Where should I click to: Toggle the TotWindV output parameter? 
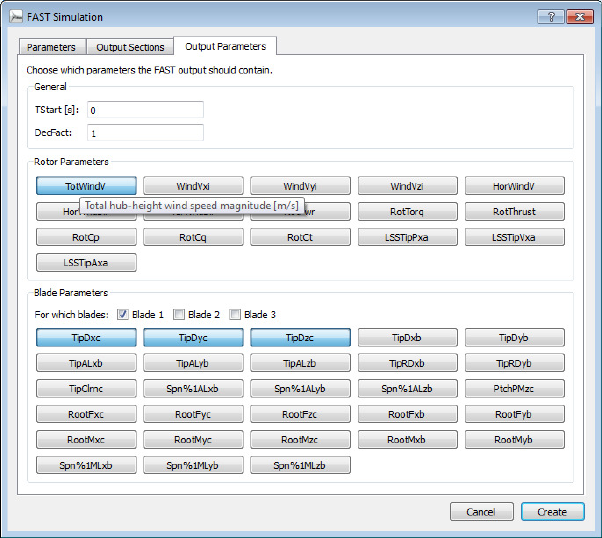[86, 186]
